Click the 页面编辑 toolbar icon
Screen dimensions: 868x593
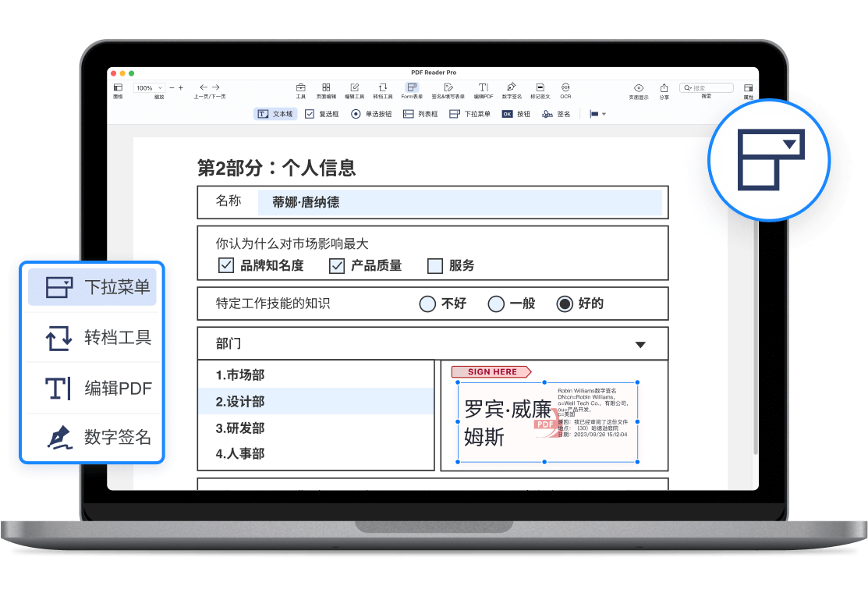pos(326,88)
